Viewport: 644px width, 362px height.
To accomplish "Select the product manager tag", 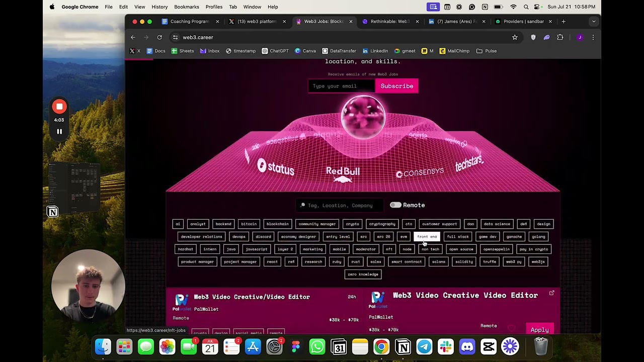I will (197, 262).
